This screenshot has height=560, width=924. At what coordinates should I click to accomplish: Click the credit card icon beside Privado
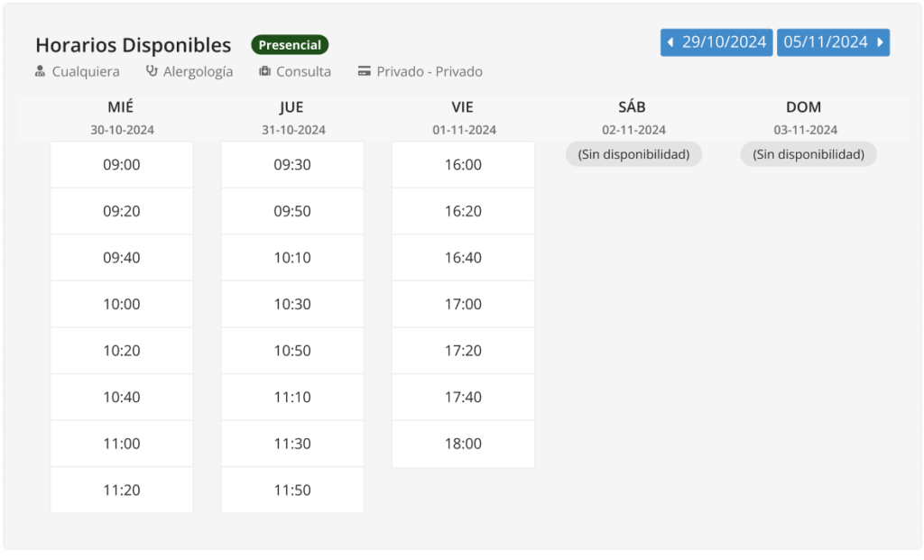(x=365, y=71)
